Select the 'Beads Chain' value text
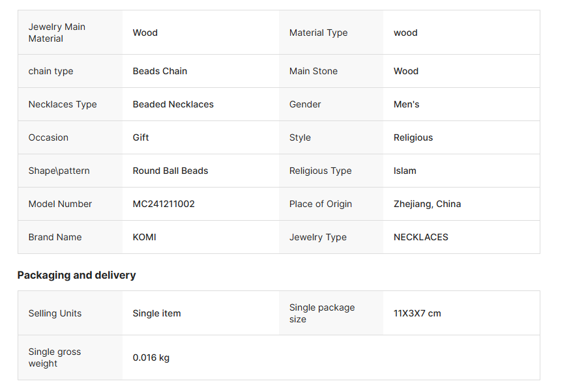The image size is (571, 392). click(160, 71)
